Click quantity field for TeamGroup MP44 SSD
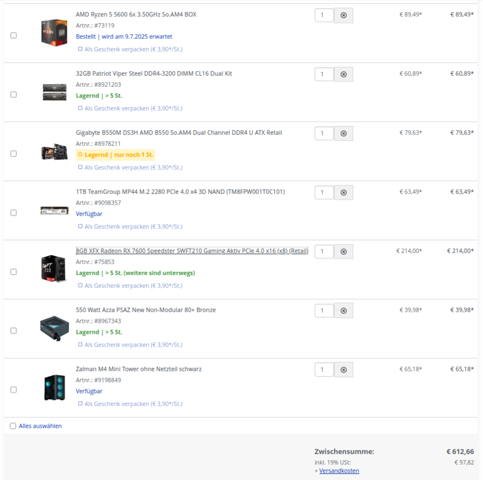 (x=324, y=192)
